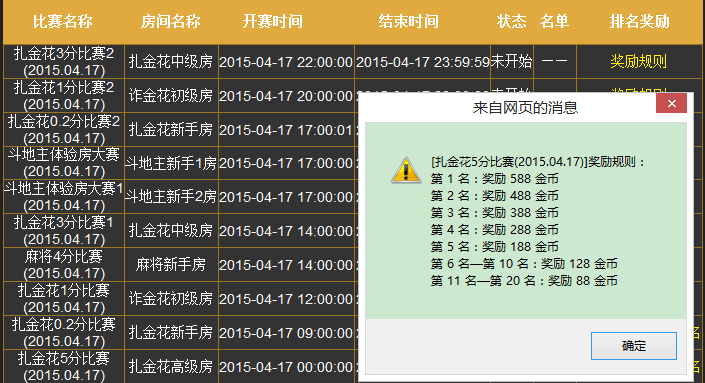
Task: Select the 斗地主体验房大赛 (2015.04.17) cell
Action: 64,163
